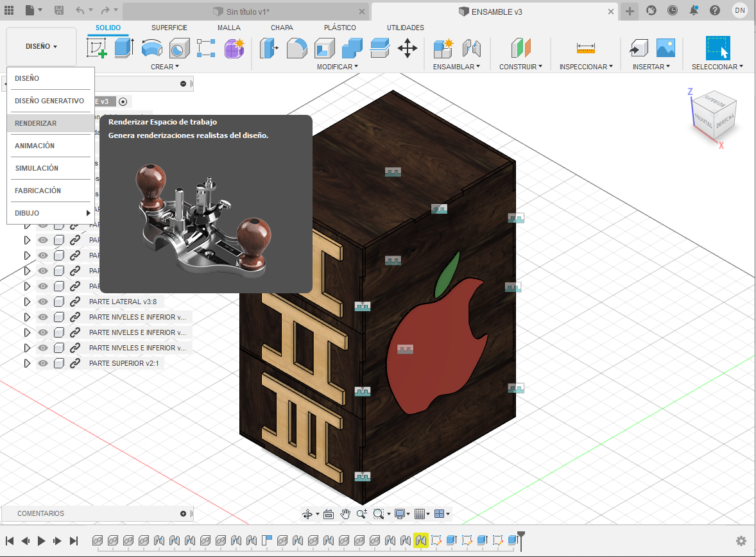Open the grid and snaps dropdown
The height and width of the screenshot is (557, 756).
(x=422, y=514)
